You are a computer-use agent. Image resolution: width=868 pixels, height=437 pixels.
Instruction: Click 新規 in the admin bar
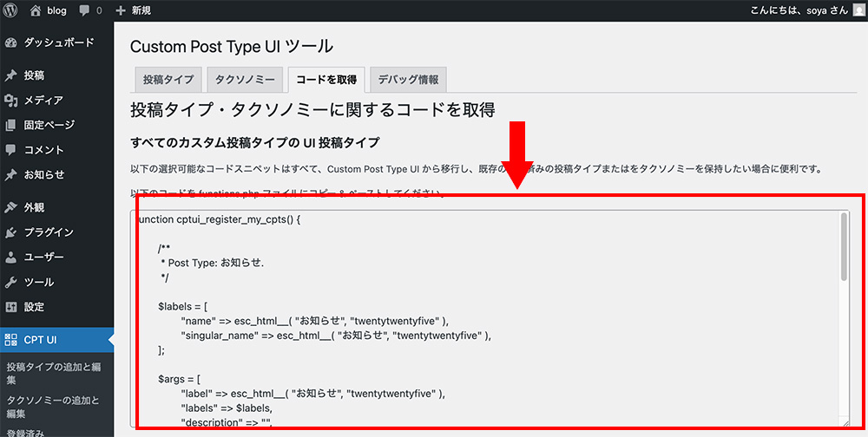[141, 10]
